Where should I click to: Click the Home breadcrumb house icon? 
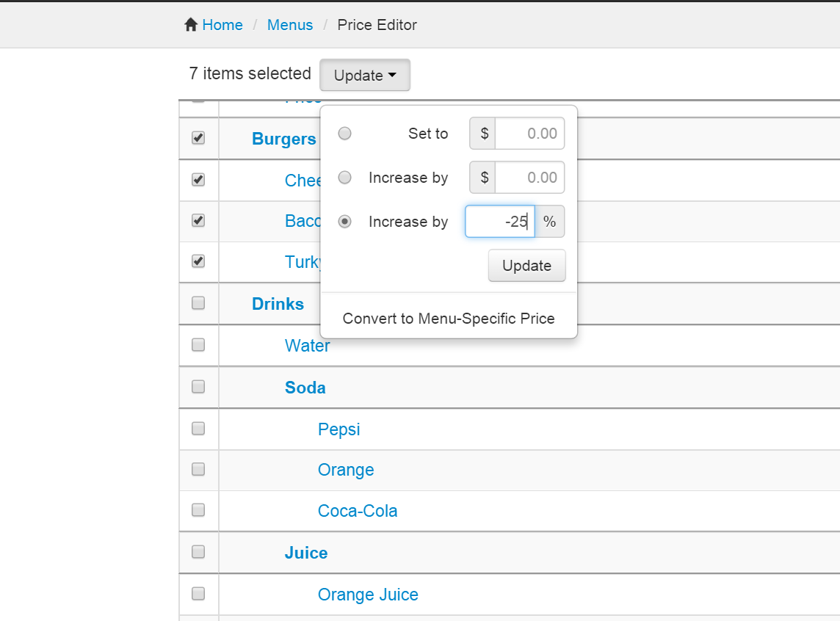pos(190,24)
